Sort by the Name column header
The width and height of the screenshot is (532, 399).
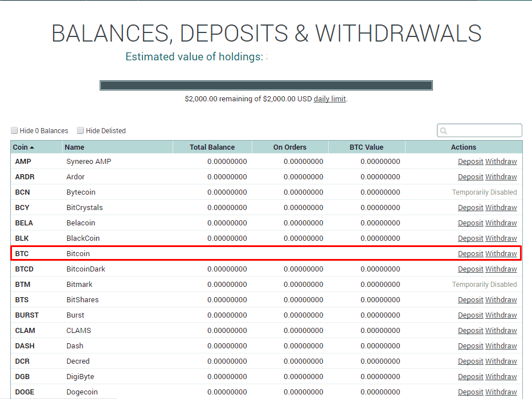117,147
